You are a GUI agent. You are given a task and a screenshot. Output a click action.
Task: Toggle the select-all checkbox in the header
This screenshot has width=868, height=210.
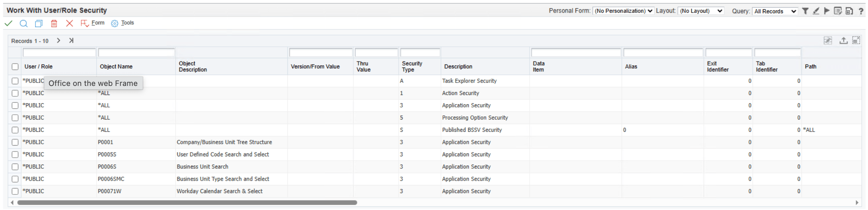point(15,67)
